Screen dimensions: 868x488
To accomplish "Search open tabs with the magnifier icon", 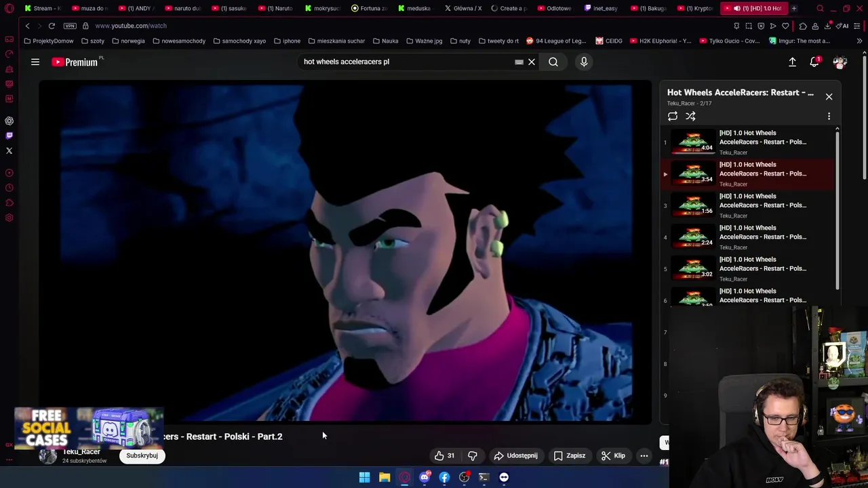I will point(820,9).
